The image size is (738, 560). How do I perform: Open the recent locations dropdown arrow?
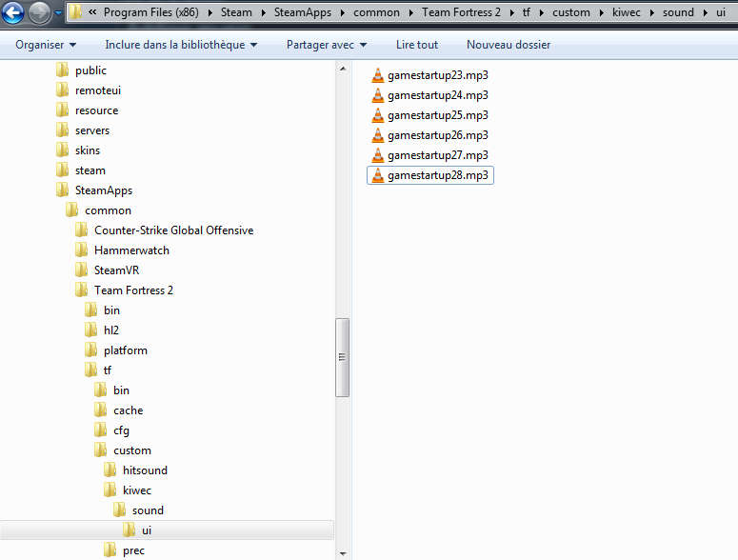(x=58, y=13)
